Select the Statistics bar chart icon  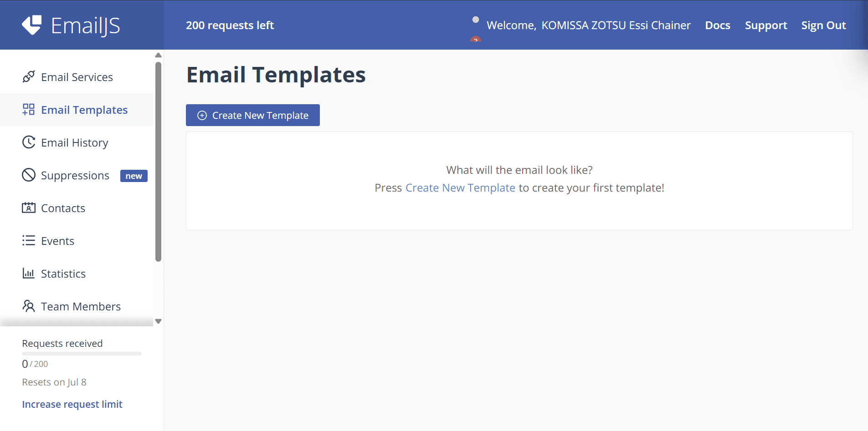pyautogui.click(x=28, y=273)
